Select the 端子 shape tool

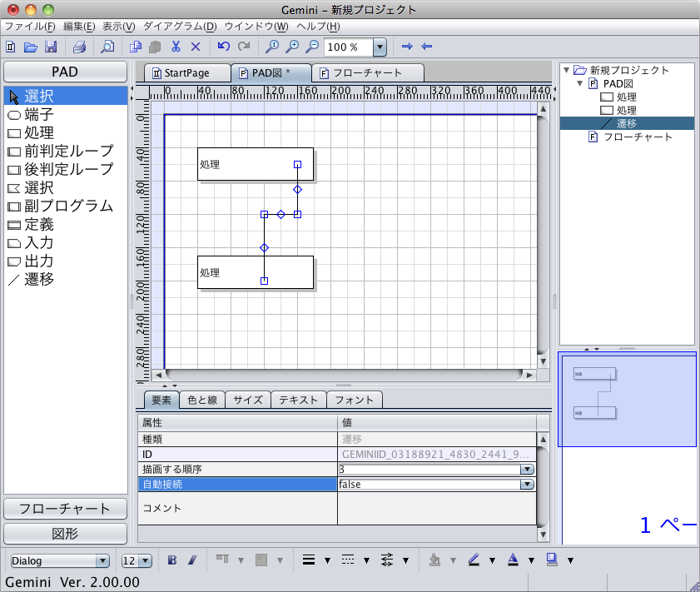[x=66, y=115]
